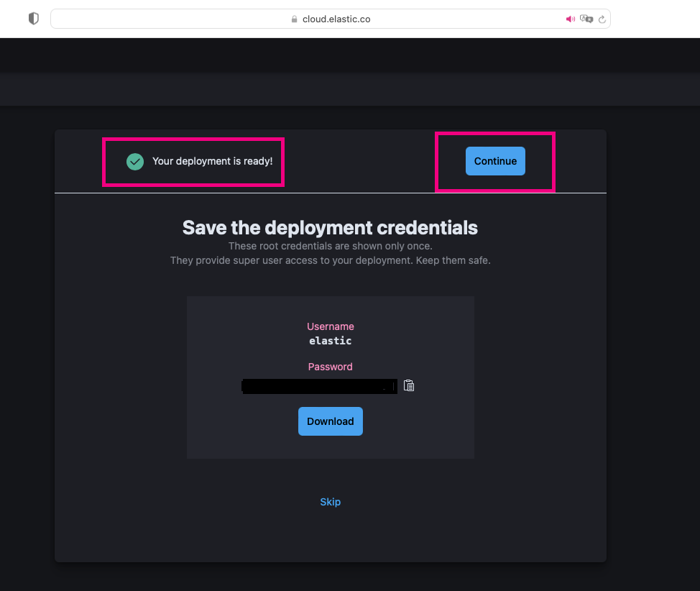Screen dimensions: 700x591
Task: Copy the password using the clipboard icon
Action: (x=409, y=385)
